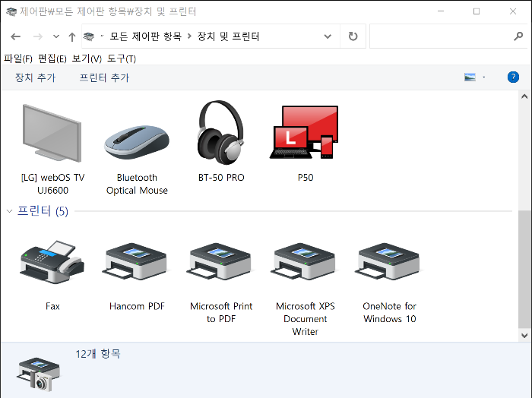Select the Bluetooth Optical Mouse icon

[x=137, y=142]
